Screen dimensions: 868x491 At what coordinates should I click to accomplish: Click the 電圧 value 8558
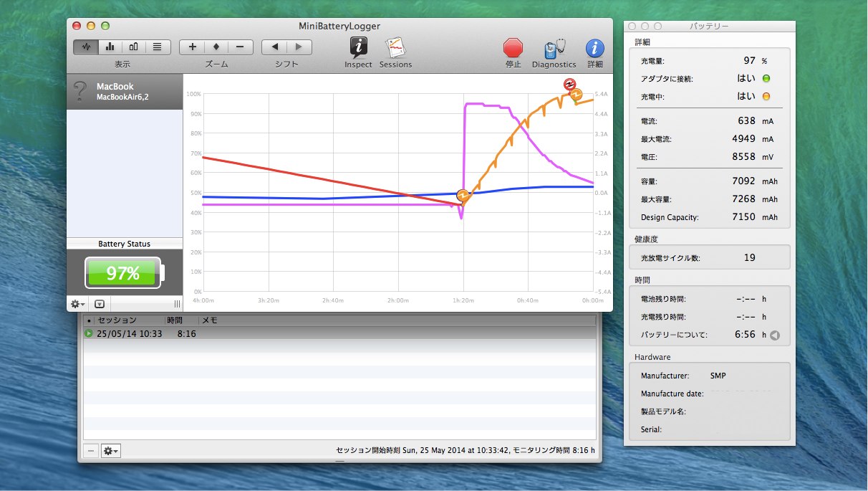[x=743, y=156]
